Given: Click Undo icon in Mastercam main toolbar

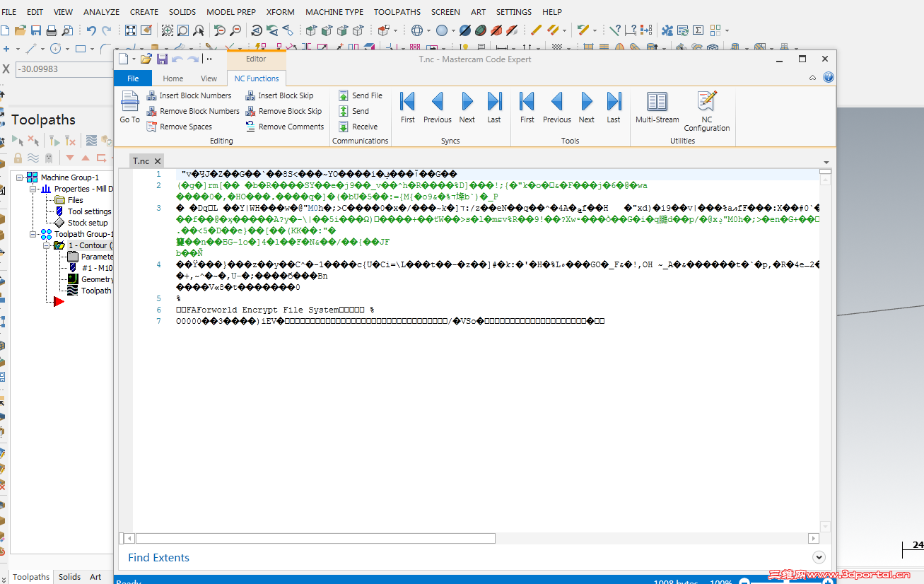Looking at the screenshot, I should [91, 30].
